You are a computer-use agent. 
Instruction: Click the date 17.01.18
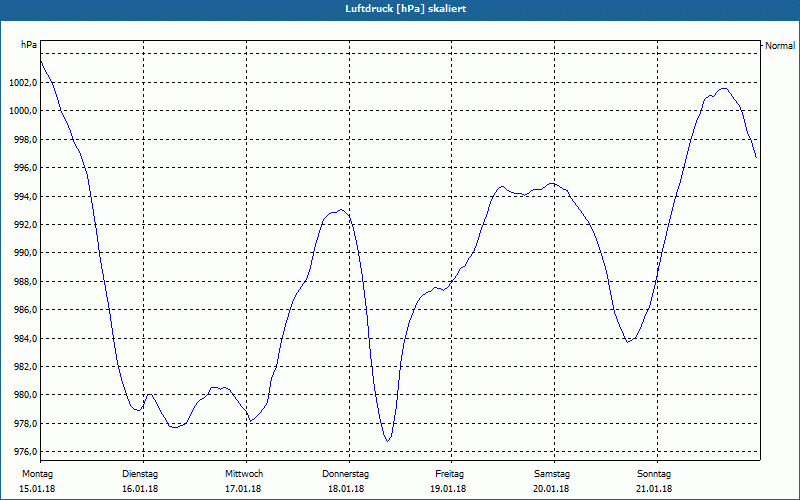point(243,489)
